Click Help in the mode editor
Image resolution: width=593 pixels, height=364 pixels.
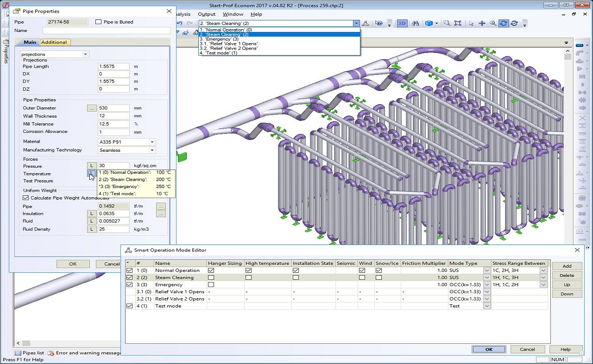click(x=566, y=350)
